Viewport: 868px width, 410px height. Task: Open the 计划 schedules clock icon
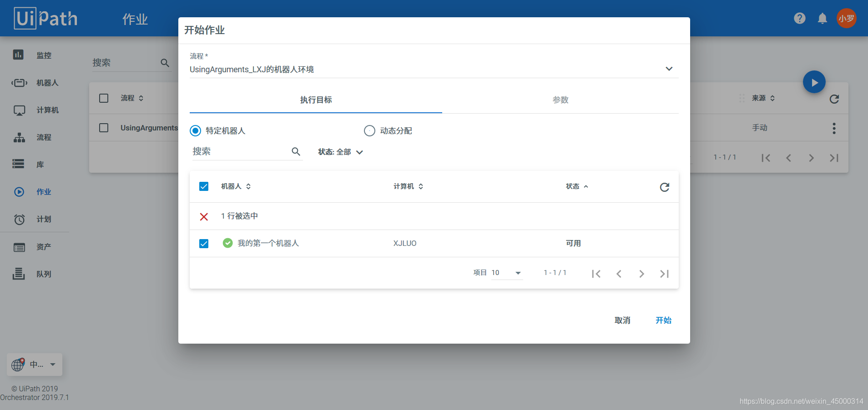pyautogui.click(x=19, y=220)
